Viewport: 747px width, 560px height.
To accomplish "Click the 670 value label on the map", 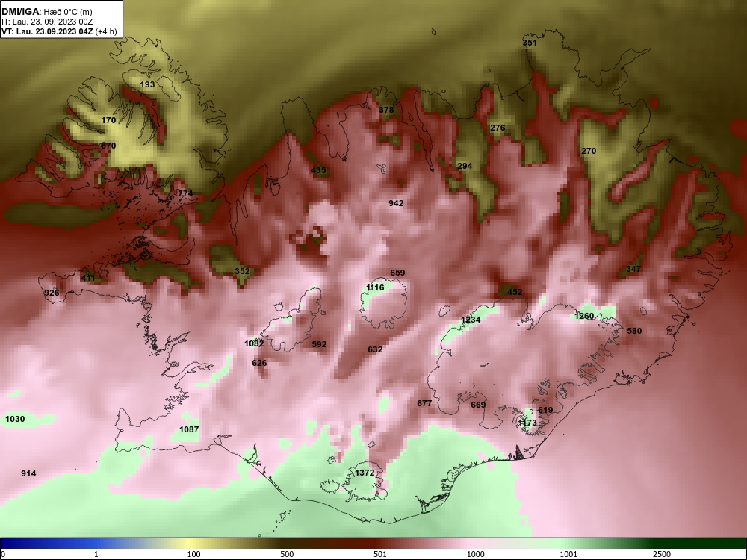I will click(108, 146).
